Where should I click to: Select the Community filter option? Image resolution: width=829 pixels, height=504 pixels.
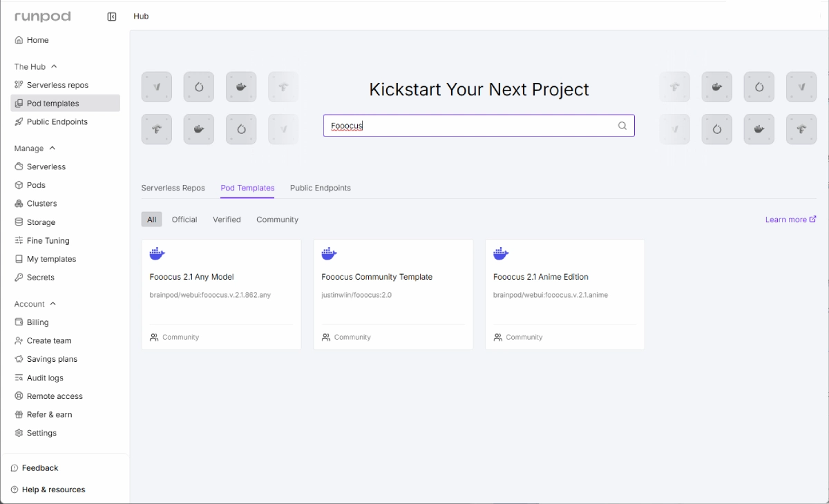(277, 220)
